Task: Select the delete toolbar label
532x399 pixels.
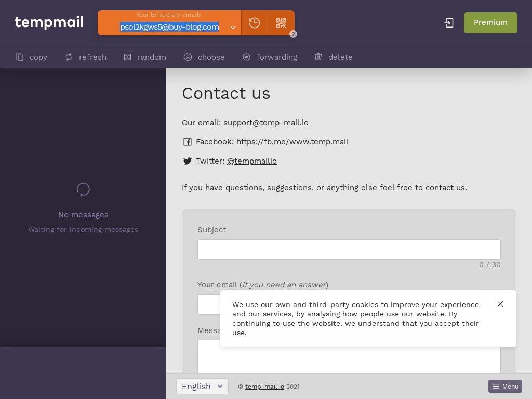Action: [340, 57]
